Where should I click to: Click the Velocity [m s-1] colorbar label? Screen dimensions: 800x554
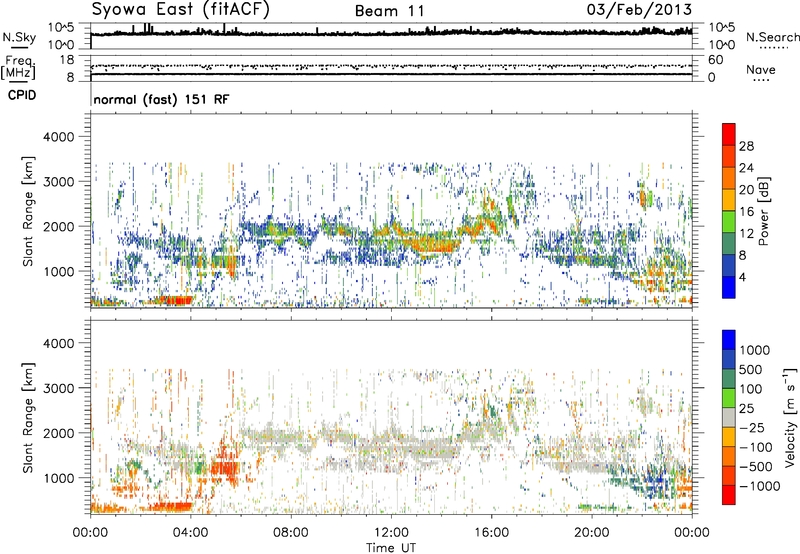(791, 417)
